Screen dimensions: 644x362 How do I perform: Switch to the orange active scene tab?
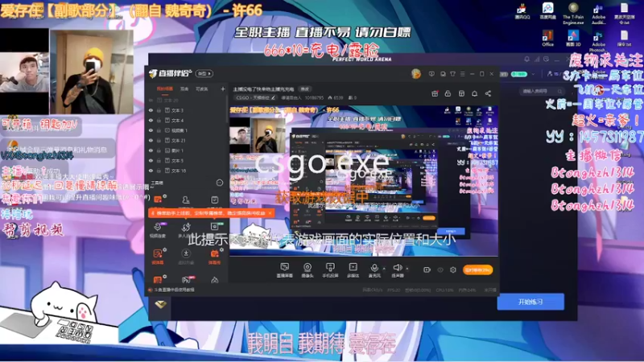click(x=164, y=88)
